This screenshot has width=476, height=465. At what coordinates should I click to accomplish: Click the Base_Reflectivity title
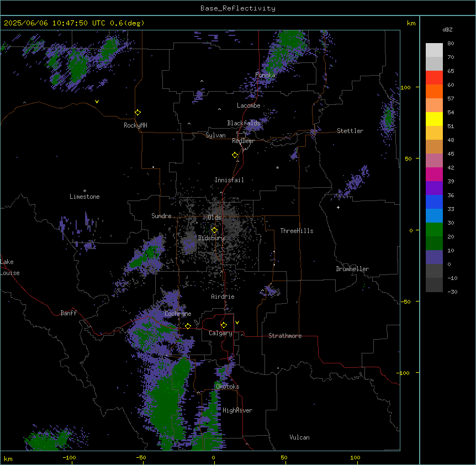click(238, 8)
